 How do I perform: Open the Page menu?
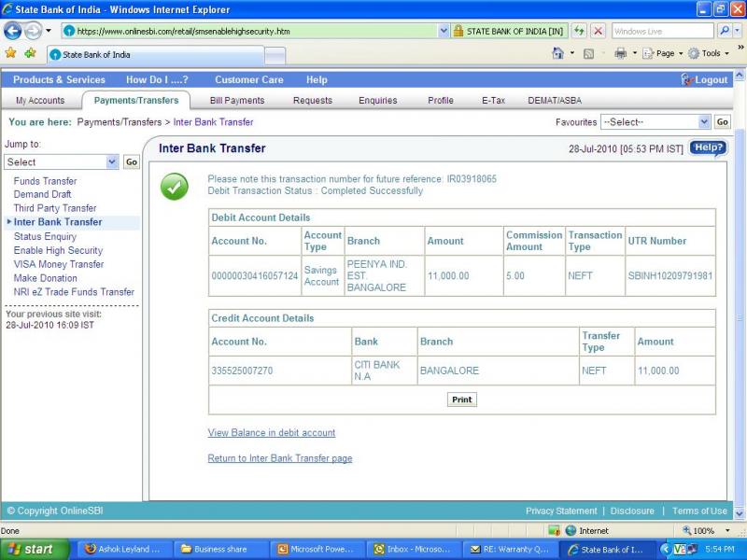click(x=663, y=53)
